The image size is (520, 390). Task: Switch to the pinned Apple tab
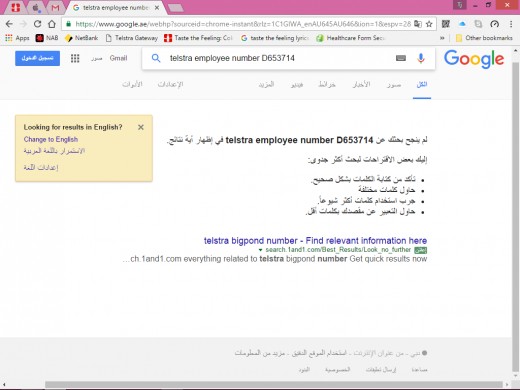click(35, 7)
